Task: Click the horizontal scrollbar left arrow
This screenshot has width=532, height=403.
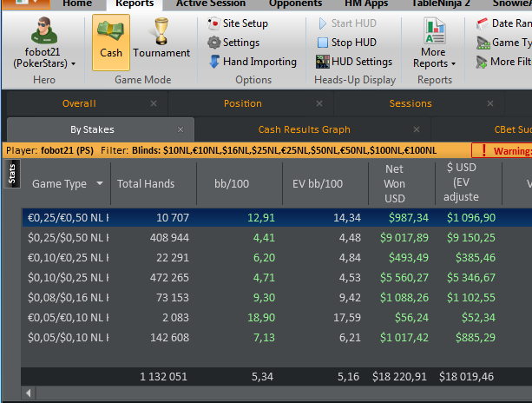Action: (x=29, y=393)
